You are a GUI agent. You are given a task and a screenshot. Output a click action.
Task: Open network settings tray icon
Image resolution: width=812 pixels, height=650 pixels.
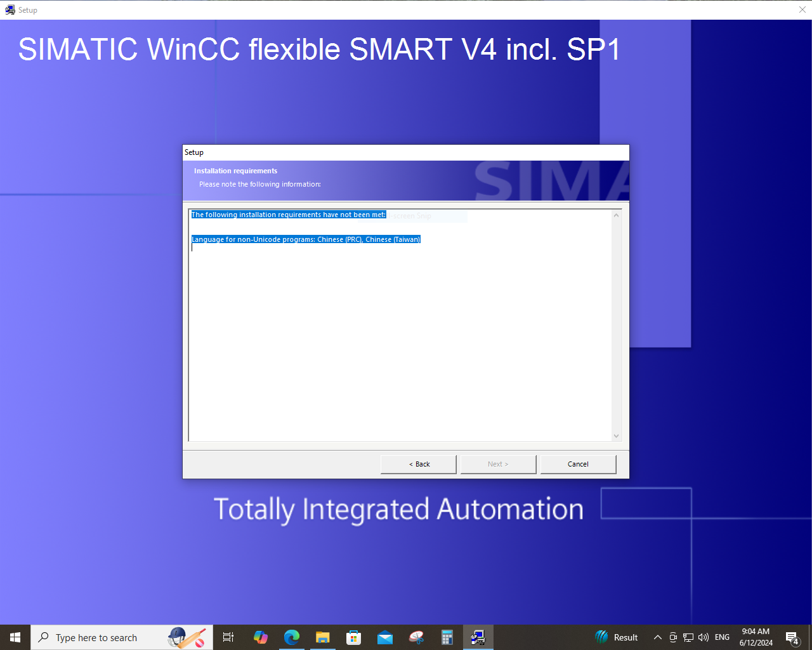pyautogui.click(x=688, y=637)
